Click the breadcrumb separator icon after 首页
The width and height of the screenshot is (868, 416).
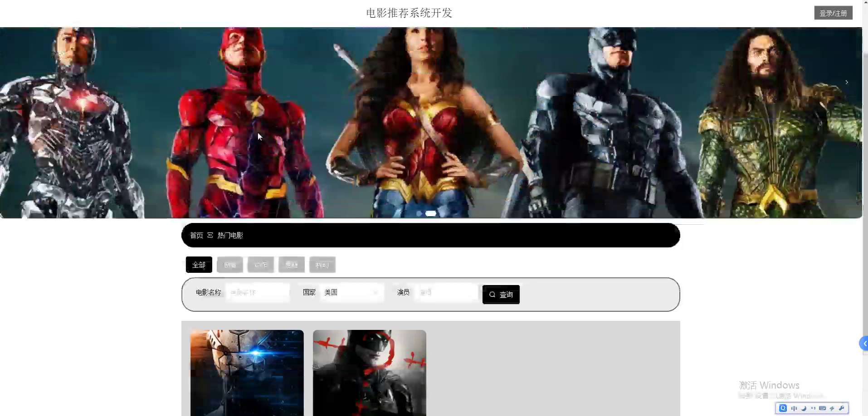(210, 235)
